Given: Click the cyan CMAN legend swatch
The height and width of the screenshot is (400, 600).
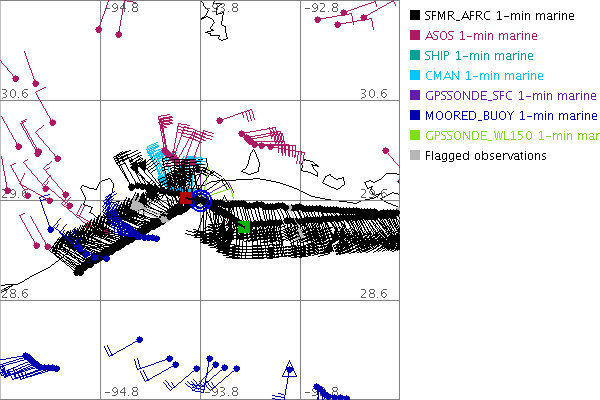Looking at the screenshot, I should click(x=414, y=75).
